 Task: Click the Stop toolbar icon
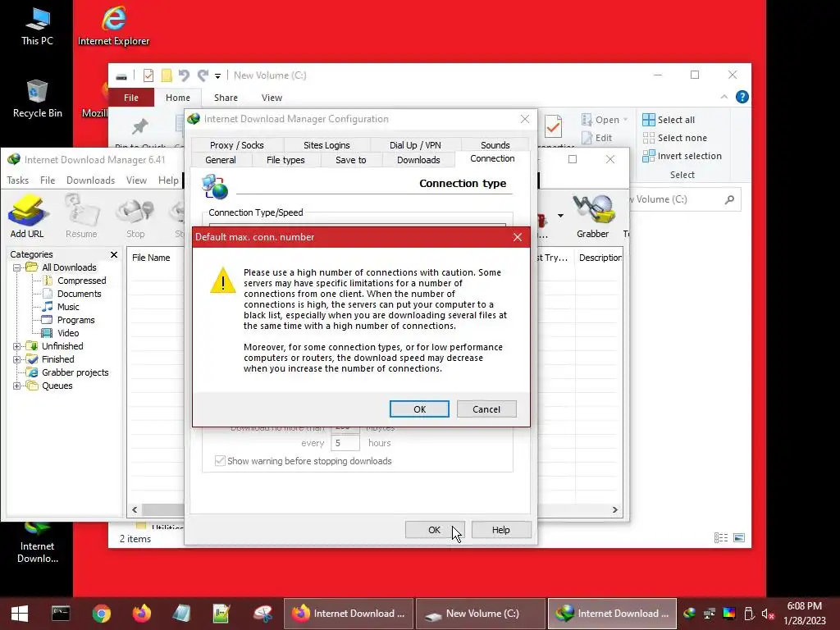(135, 217)
